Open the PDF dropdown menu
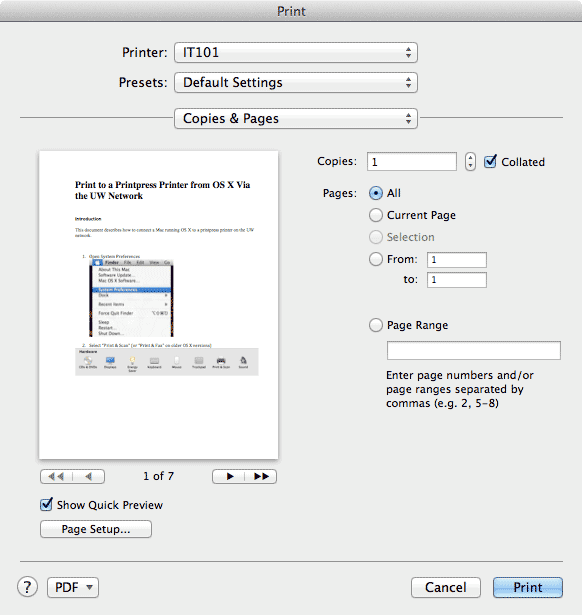 [73, 587]
